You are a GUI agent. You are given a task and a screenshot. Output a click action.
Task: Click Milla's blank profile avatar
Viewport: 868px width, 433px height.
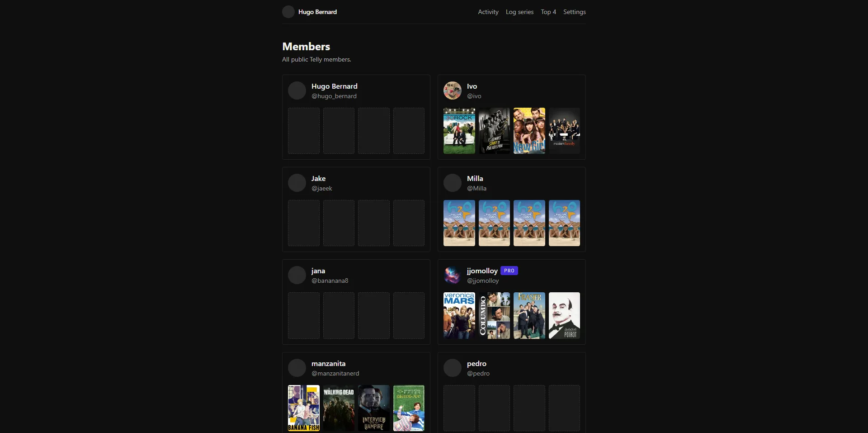click(453, 183)
